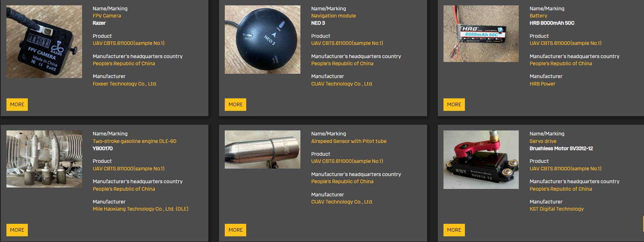Open the NEO 3 navigation module photo
The width and height of the screenshot is (644, 242).
[x=263, y=40]
